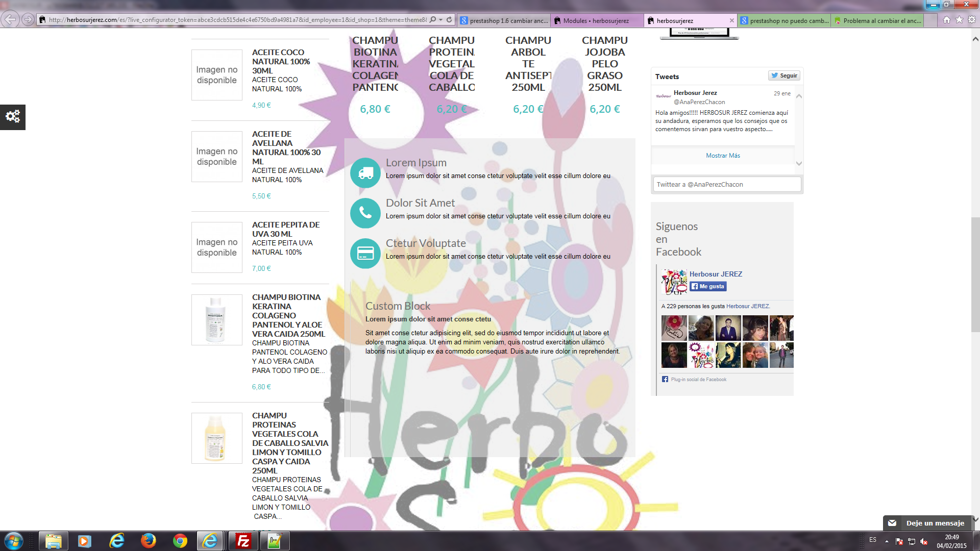Screen dimensions: 980x551
Task: Click the credit card icon
Action: (365, 253)
